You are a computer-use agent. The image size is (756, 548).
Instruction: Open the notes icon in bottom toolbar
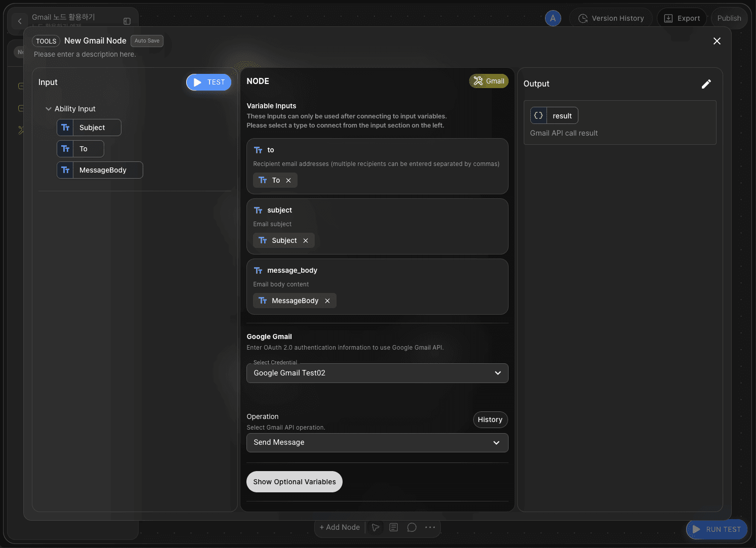394,527
